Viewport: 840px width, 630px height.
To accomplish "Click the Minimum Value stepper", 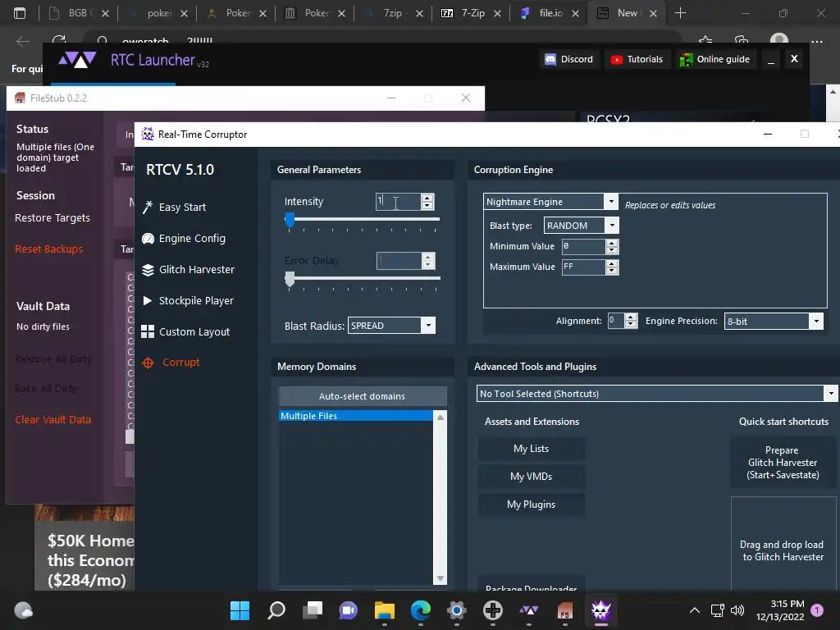I will [x=612, y=246].
